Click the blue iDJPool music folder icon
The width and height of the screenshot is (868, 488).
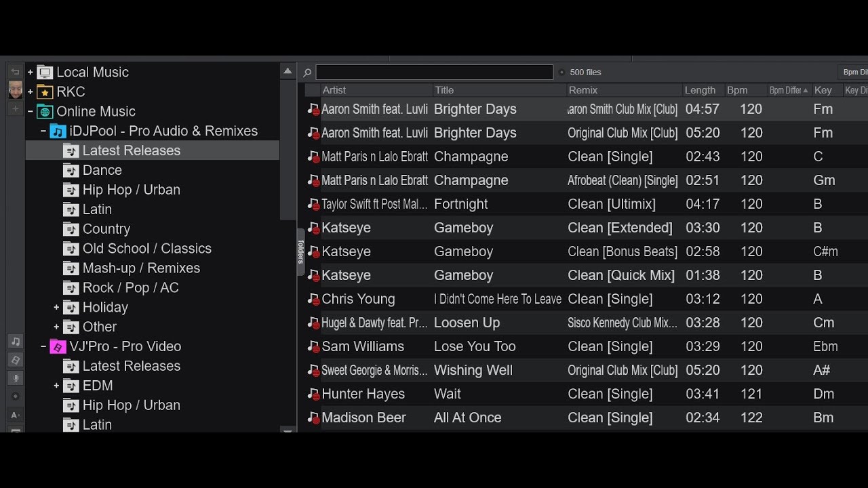[x=58, y=131]
